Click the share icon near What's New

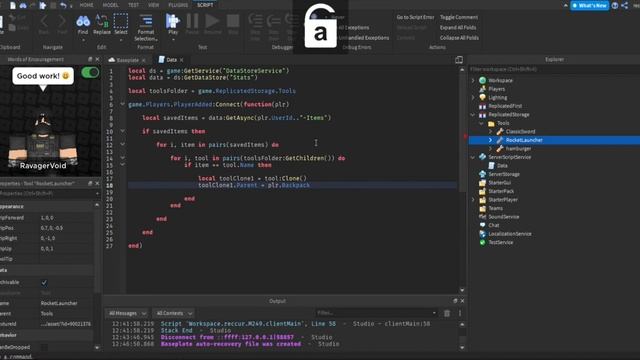[x=624, y=6]
